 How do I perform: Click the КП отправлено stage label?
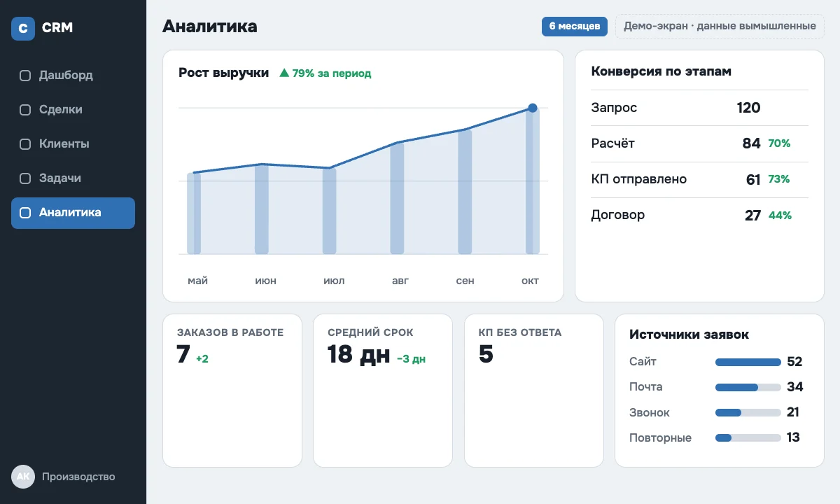coord(639,179)
